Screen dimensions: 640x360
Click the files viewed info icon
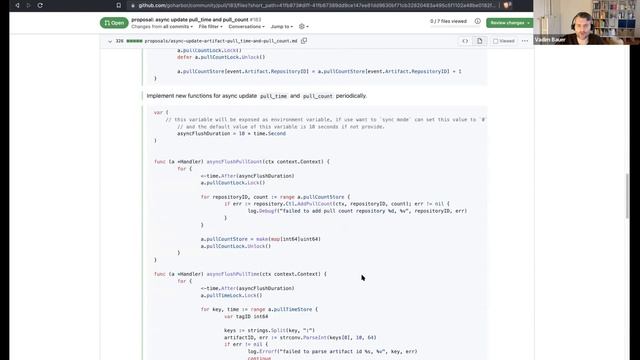point(478,21)
